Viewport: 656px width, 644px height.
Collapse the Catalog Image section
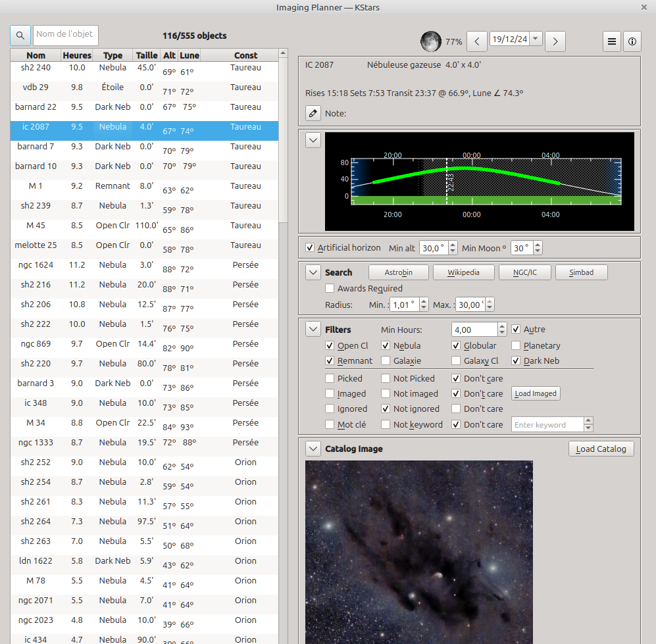313,449
